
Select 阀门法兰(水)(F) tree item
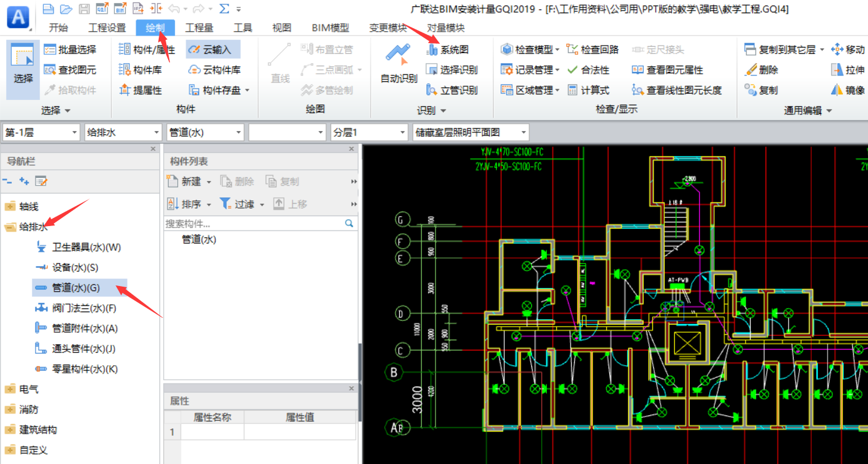pos(84,308)
